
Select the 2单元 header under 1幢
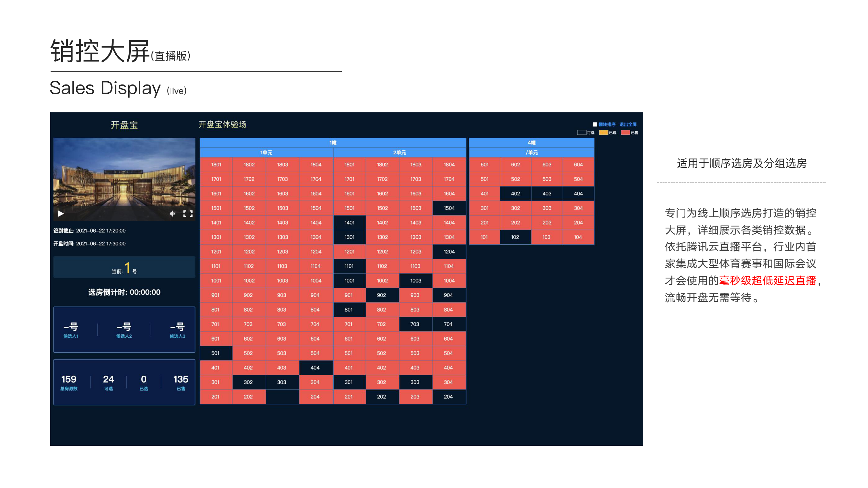click(x=399, y=152)
